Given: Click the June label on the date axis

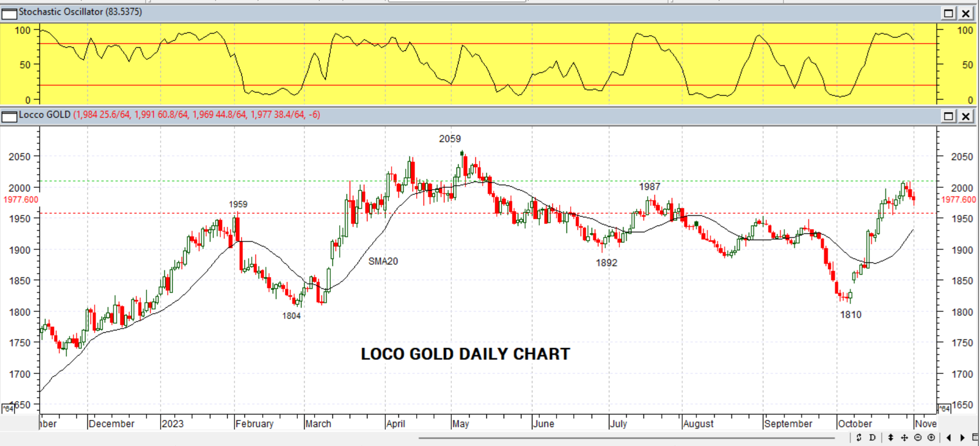Looking at the screenshot, I should [x=543, y=423].
